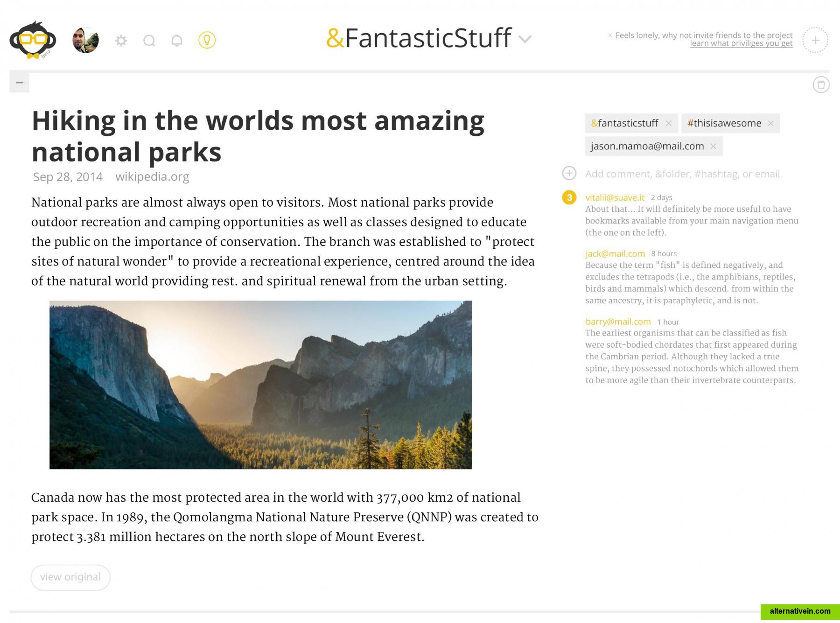This screenshot has height=623, width=840.
Task: Open the learn what priviliges you get link
Action: [x=741, y=43]
